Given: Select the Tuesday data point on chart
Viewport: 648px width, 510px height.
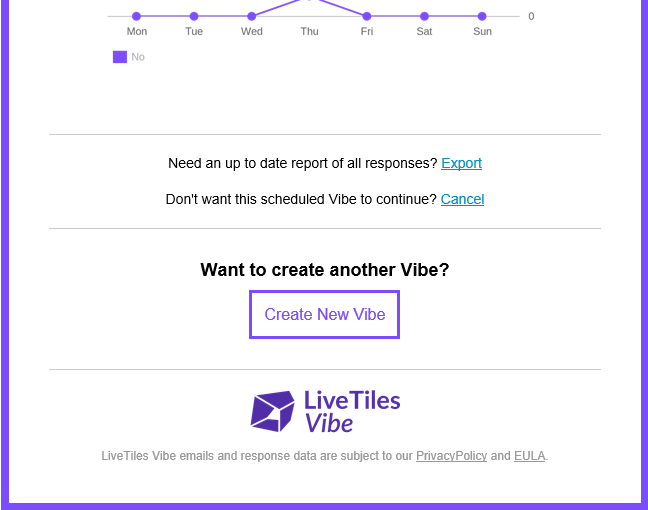Looking at the screenshot, I should click(194, 16).
